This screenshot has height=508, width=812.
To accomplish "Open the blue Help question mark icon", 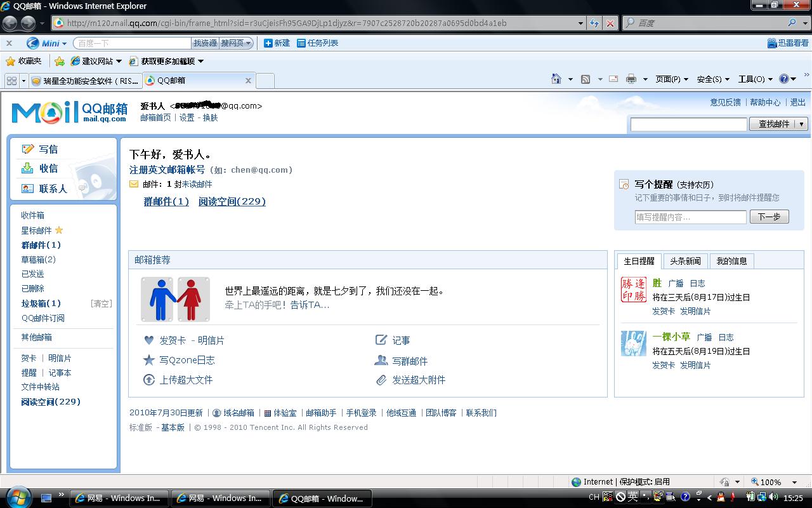I will coord(784,79).
